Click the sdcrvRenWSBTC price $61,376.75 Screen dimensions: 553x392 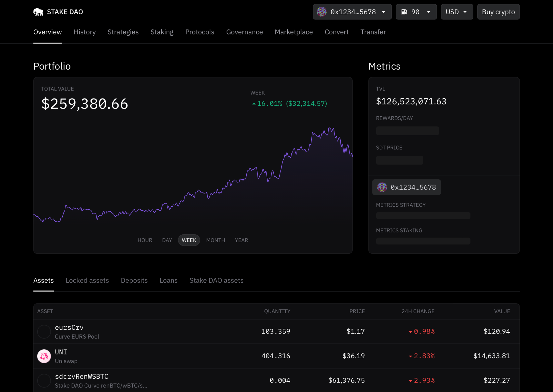tap(346, 380)
